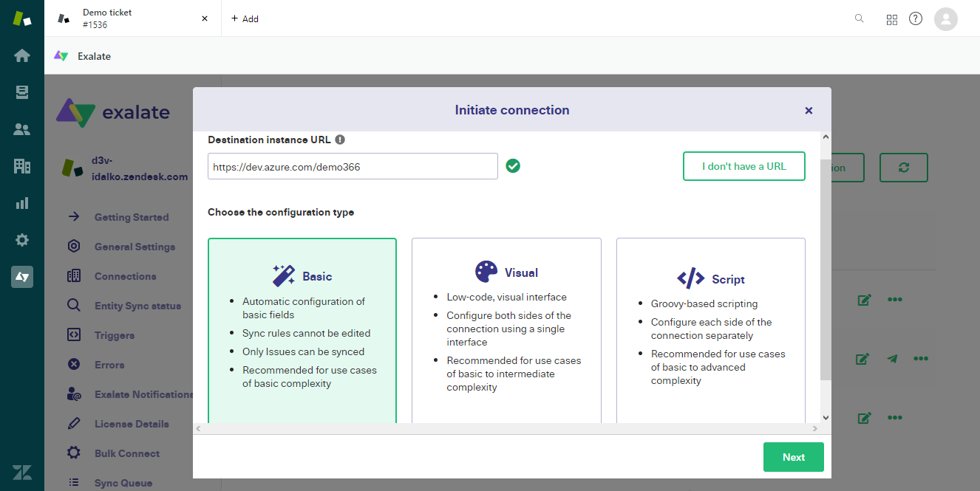
Task: Click Choose the configuration type heading
Action: pyautogui.click(x=281, y=212)
